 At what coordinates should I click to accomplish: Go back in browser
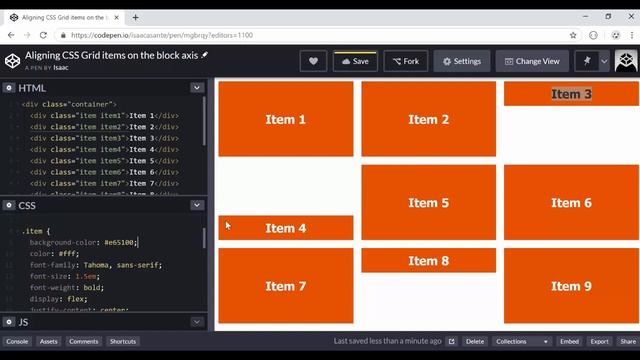pos(11,35)
